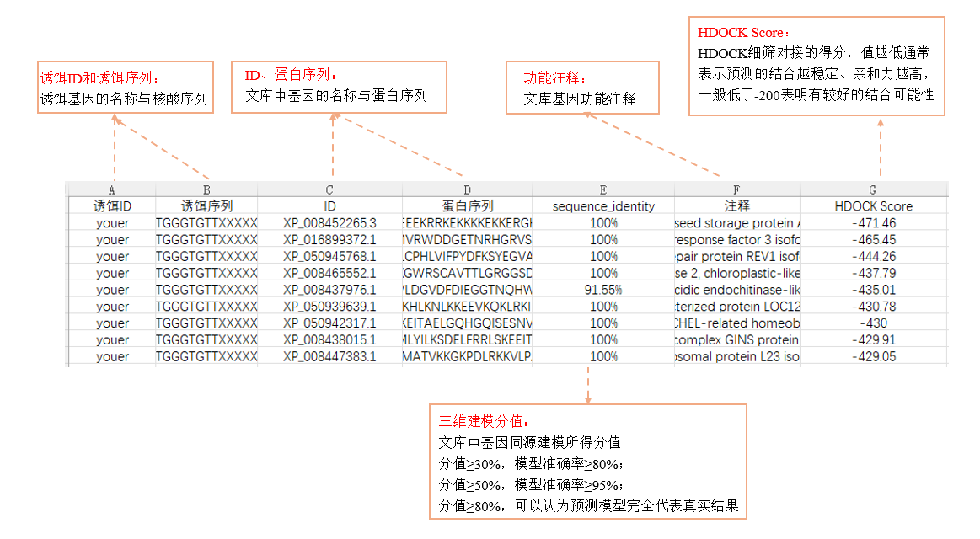Click the 诱饵序列 header cell
Screen dimensions: 980x539
[206, 205]
